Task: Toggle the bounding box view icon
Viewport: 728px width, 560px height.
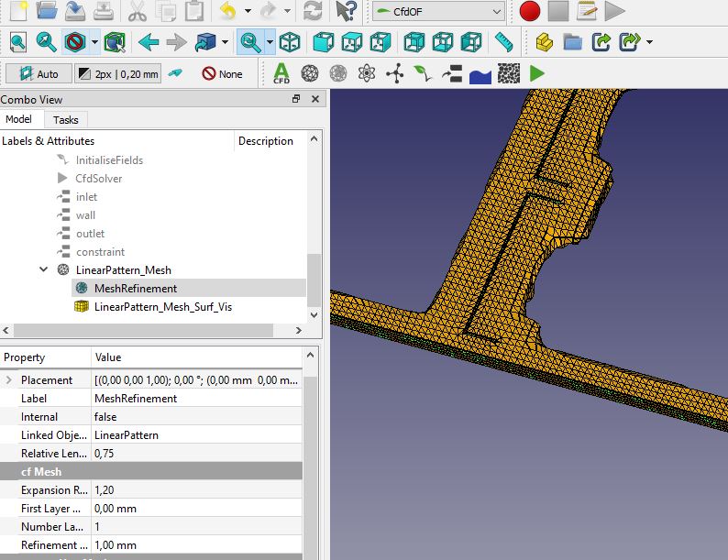Action: (x=115, y=42)
